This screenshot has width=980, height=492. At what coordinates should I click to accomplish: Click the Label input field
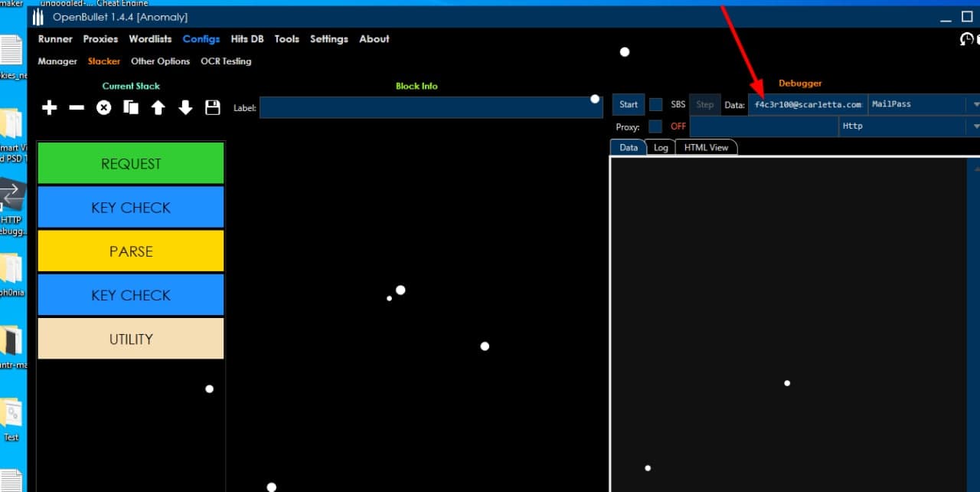pos(430,108)
